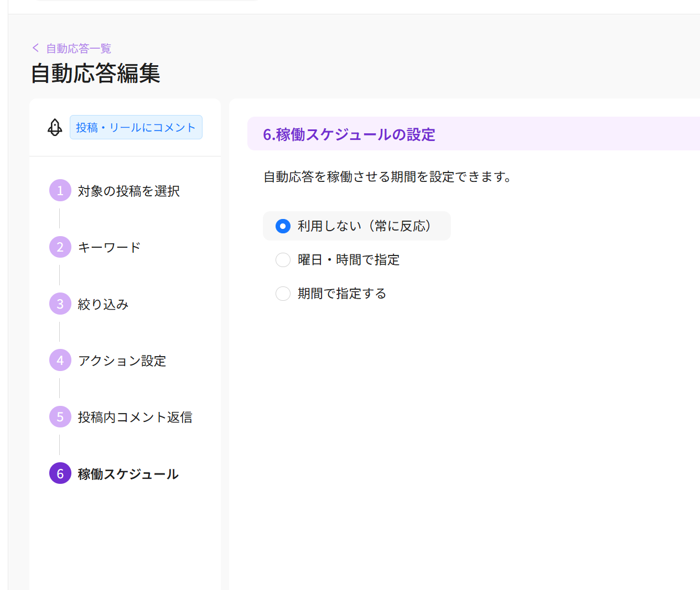Select the 利用しない(常に反応) radio option
This screenshot has width=700, height=590.
coord(283,226)
